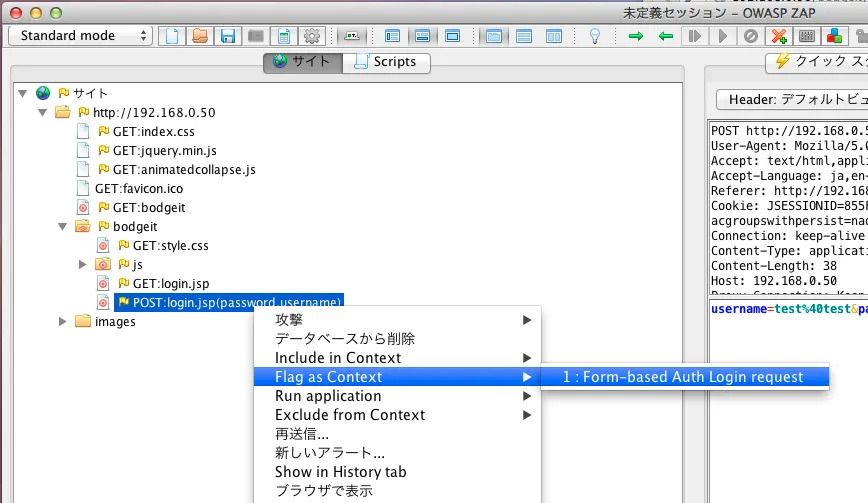The height and width of the screenshot is (503, 868).
Task: Choose Show in History tab
Action: coord(397,472)
